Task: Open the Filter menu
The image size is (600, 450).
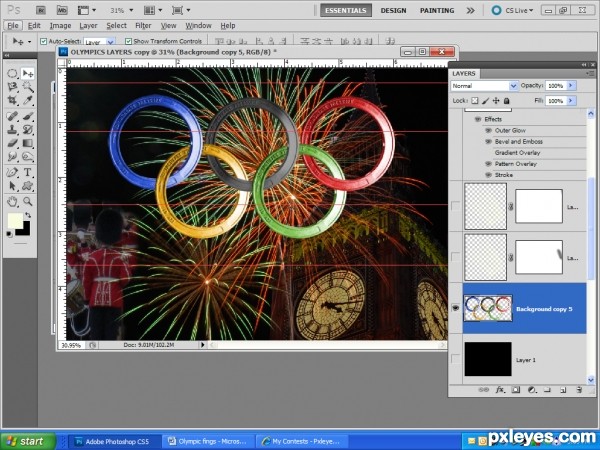Action: click(x=143, y=26)
